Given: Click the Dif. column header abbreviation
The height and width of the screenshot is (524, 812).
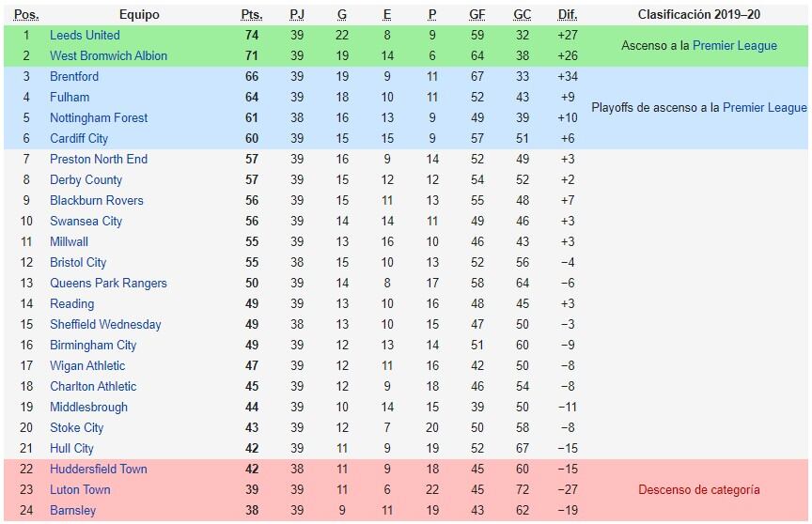Looking at the screenshot, I should 568,15.
